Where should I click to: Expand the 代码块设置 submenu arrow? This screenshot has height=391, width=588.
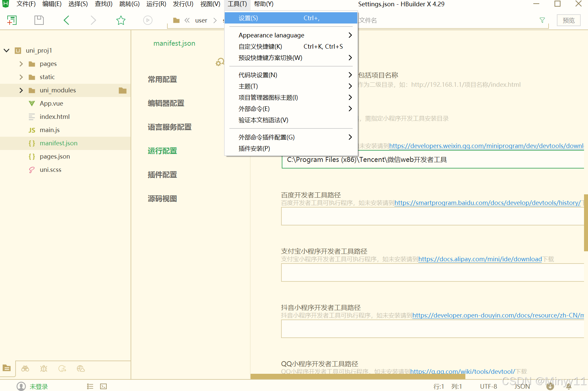point(350,75)
